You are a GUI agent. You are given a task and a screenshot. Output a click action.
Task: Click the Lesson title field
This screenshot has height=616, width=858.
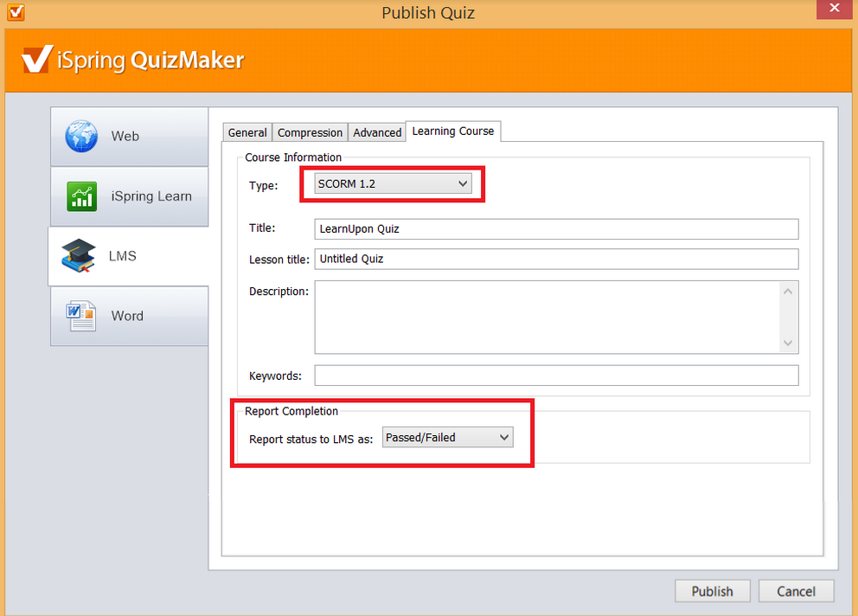[x=556, y=259]
